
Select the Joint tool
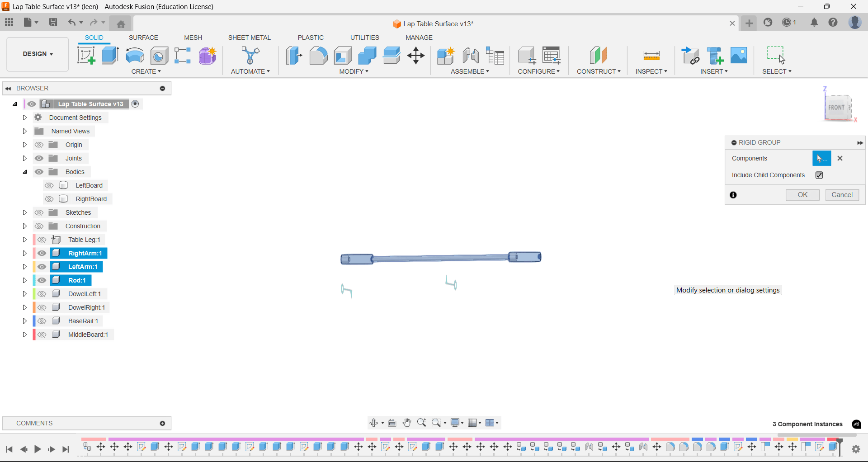point(471,56)
